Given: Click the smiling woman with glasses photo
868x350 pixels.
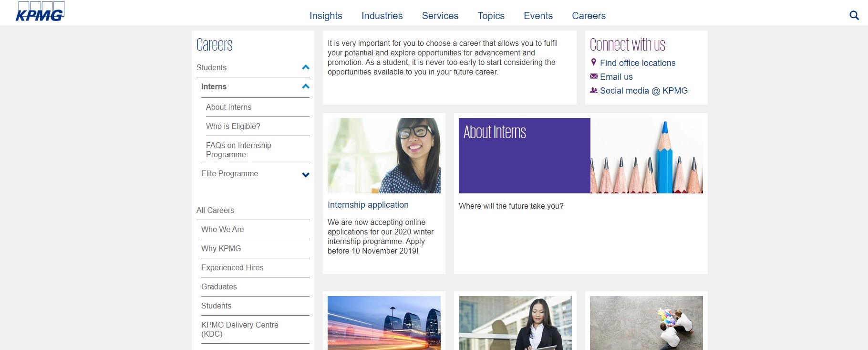Looking at the screenshot, I should pos(384,156).
